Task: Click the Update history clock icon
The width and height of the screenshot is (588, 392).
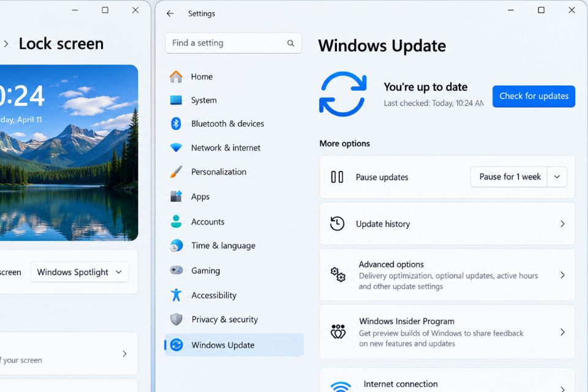Action: point(337,224)
